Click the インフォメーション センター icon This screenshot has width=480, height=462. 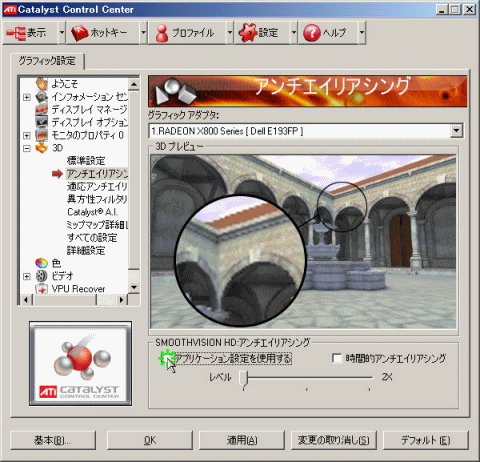42,97
